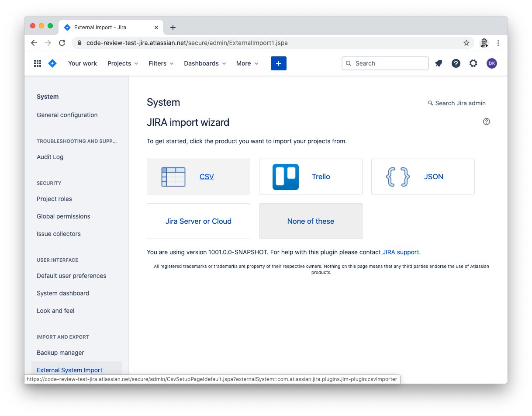Open Global permissions in the sidebar
Screen dimensions: 532x416
click(63, 216)
